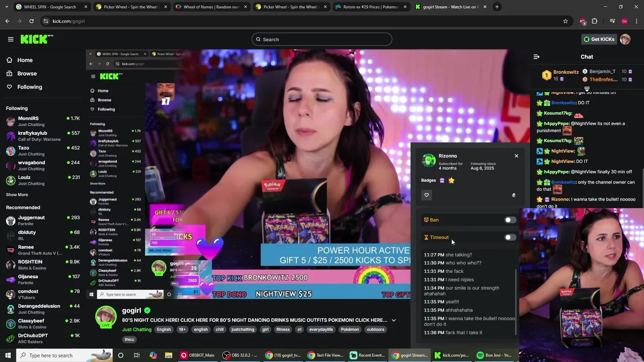Click Show More under Following
Image resolution: width=644 pixels, height=362 pixels.
pyautogui.click(x=17, y=195)
